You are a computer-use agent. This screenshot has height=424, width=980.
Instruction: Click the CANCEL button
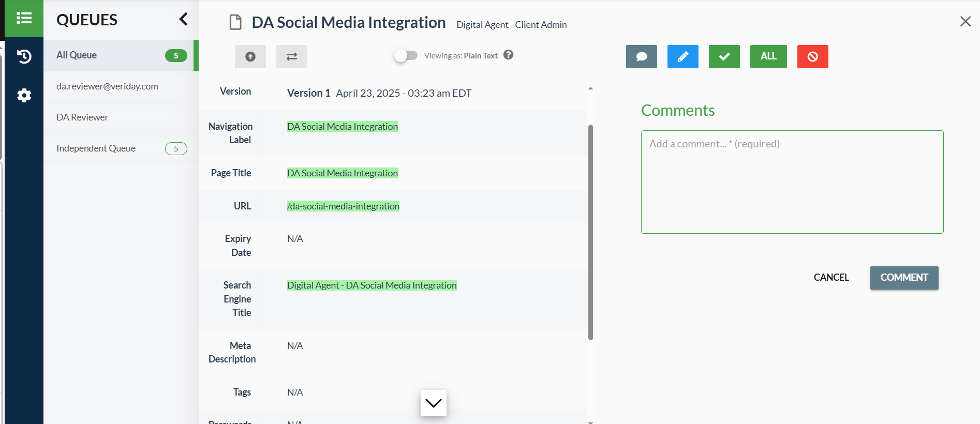831,278
